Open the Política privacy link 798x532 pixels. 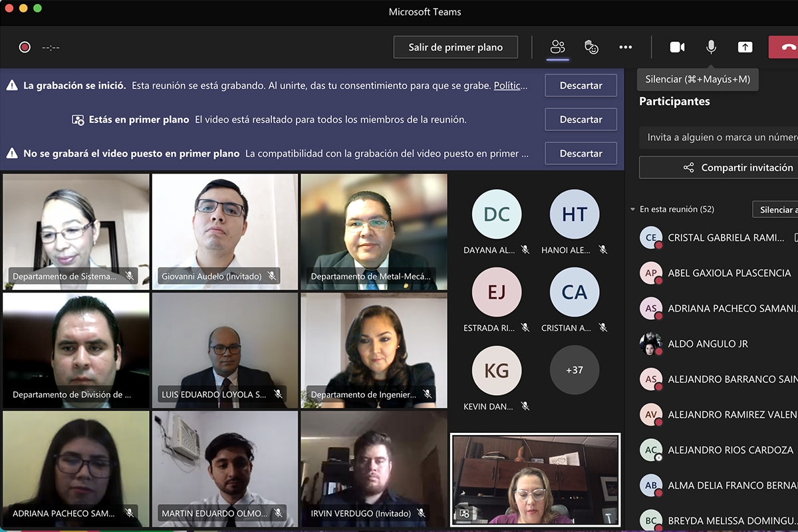[511, 86]
